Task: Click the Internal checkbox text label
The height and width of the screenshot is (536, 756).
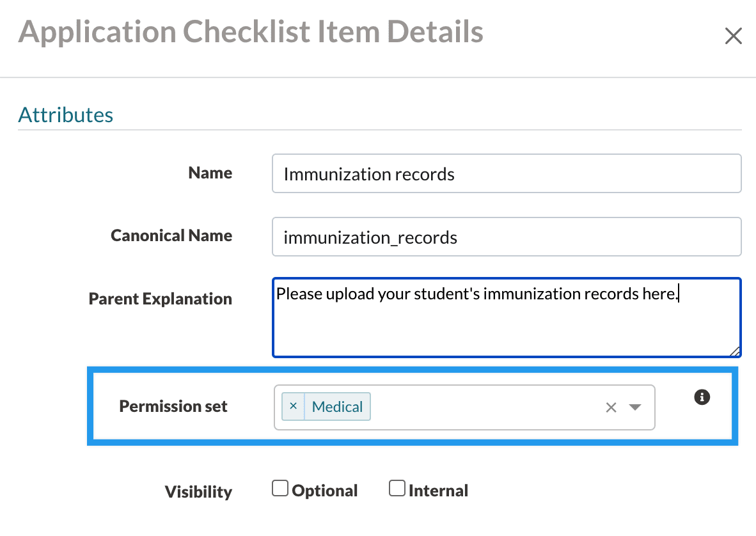Action: (x=438, y=491)
